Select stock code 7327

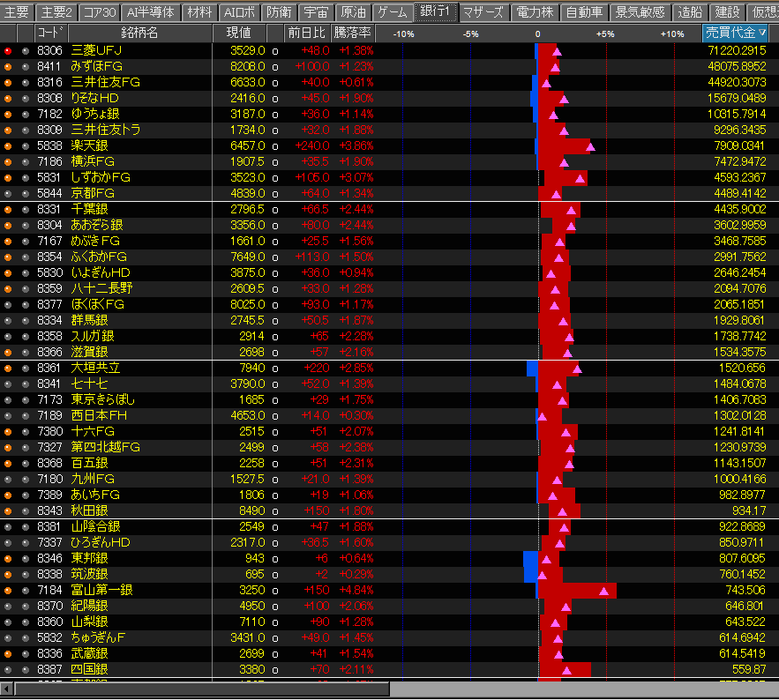[49, 447]
